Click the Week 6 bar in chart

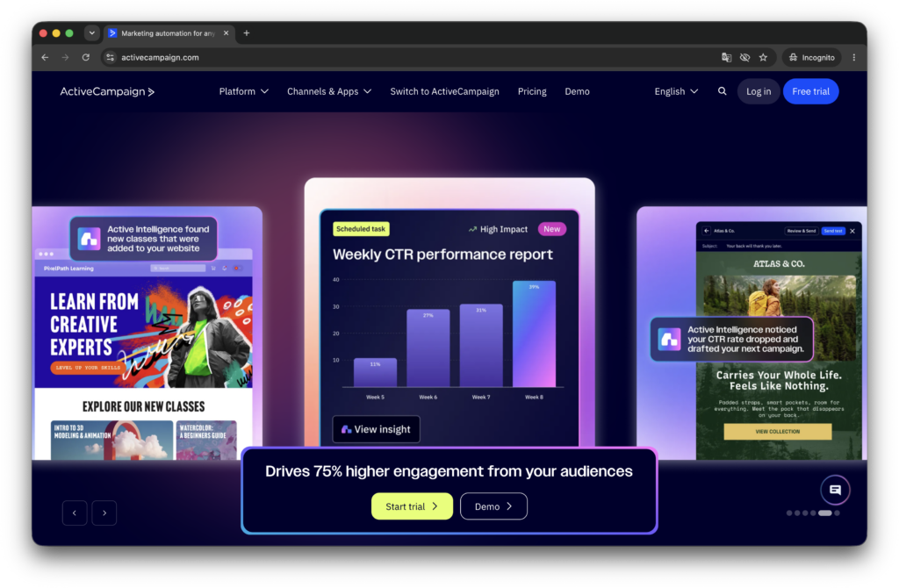tap(428, 348)
